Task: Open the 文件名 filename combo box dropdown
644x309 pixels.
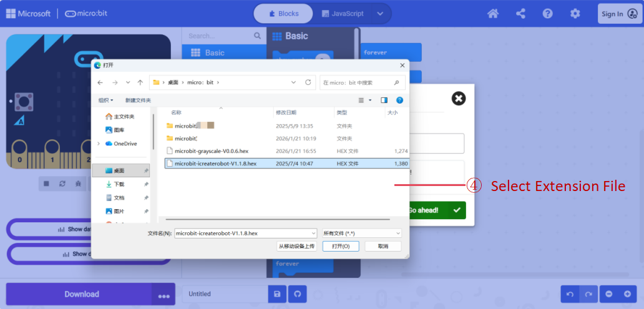Action: click(x=313, y=233)
